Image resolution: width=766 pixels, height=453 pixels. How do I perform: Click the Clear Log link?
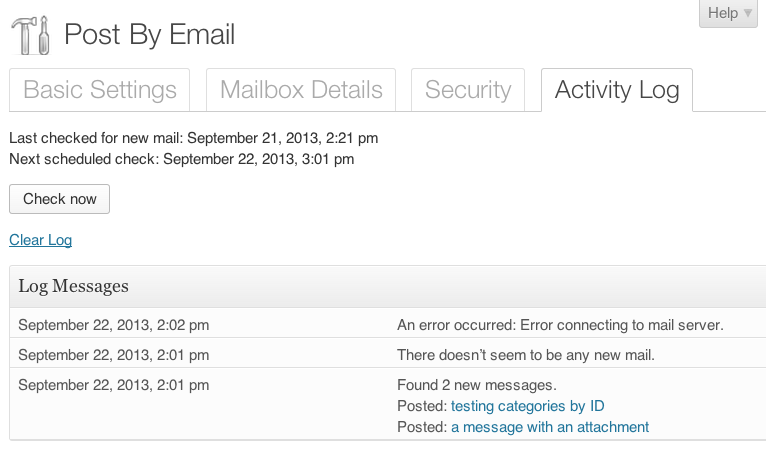41,240
